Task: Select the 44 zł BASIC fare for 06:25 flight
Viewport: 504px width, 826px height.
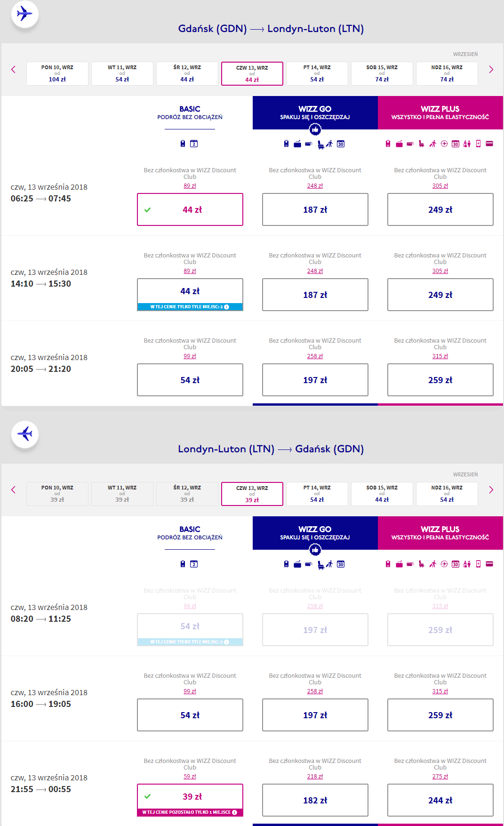Action: [x=190, y=209]
